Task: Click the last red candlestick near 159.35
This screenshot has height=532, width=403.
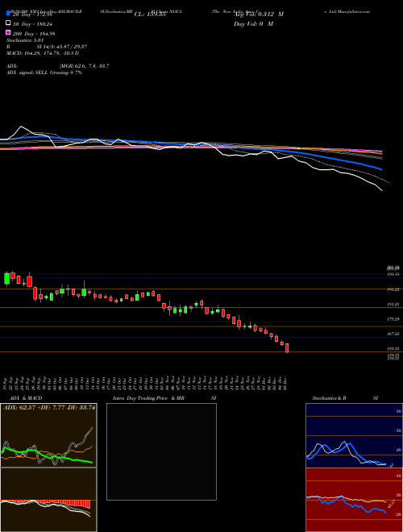Action: pos(287,347)
